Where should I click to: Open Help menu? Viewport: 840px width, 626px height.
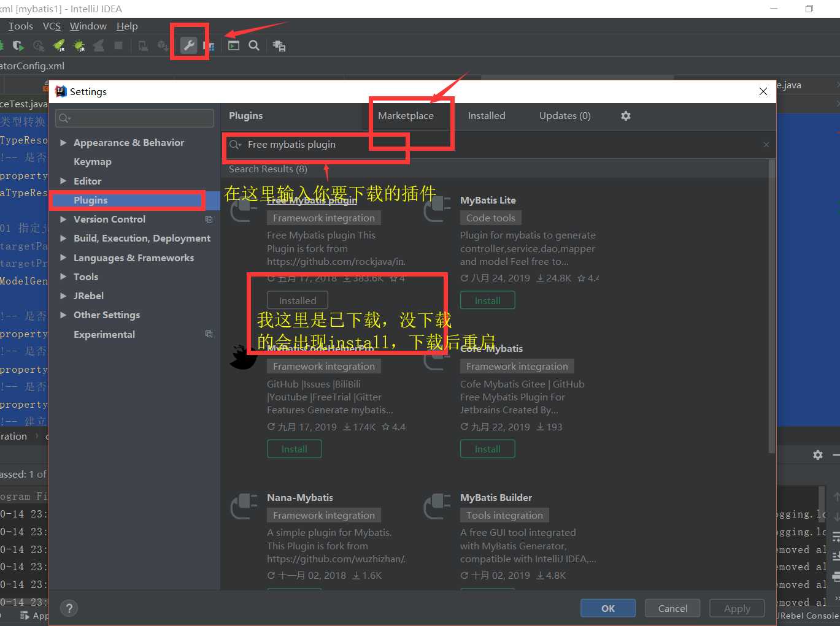[127, 26]
